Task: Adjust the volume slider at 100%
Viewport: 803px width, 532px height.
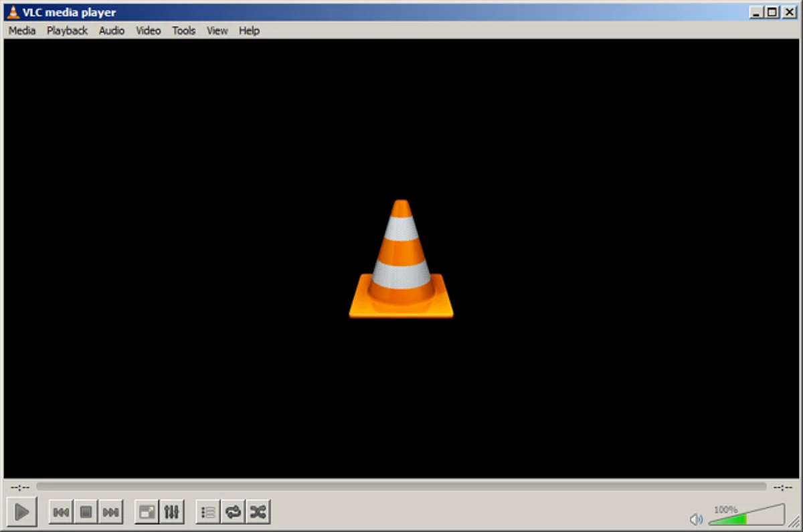Action: (746, 515)
